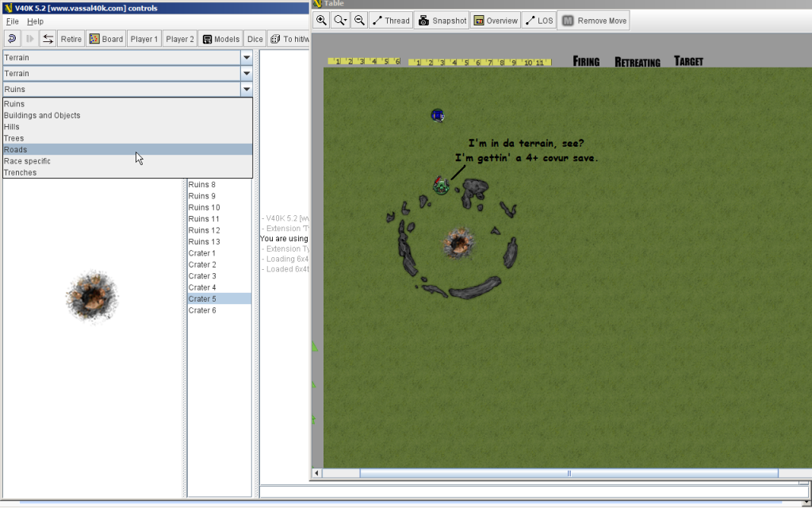Open the File menu
The width and height of the screenshot is (812, 508).
pos(13,21)
